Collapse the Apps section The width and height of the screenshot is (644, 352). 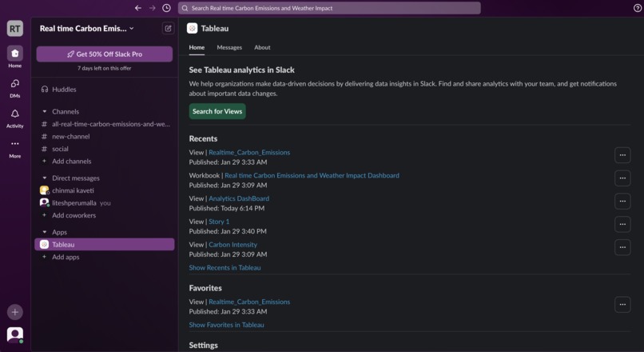[x=45, y=232]
